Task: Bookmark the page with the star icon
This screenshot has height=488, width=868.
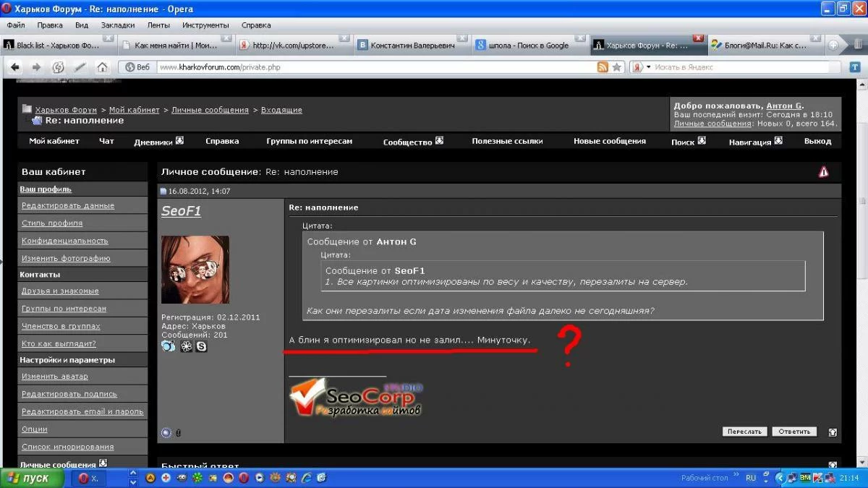Action: click(617, 67)
